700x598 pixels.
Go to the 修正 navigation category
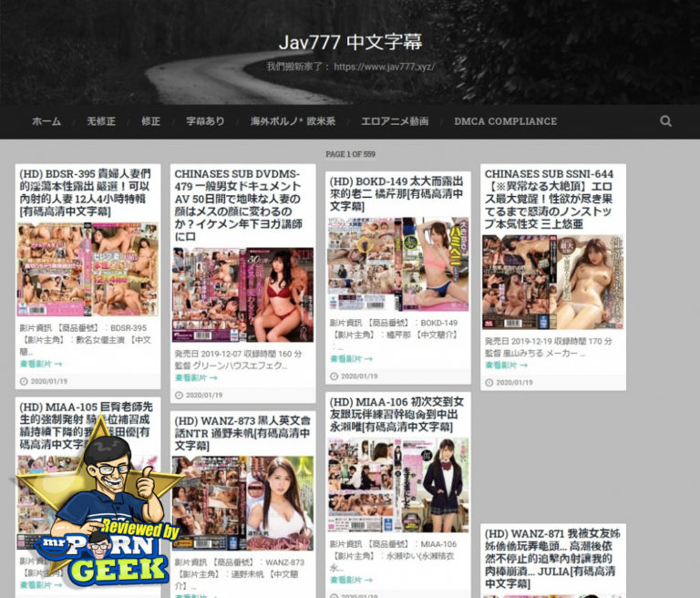[x=150, y=121]
